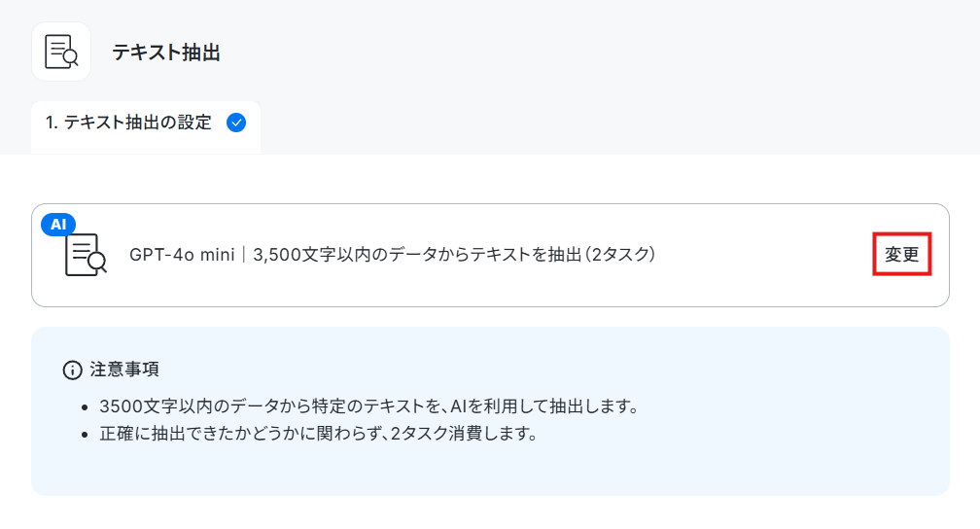
Task: Click the bullet point before 正確に抽出できたか
Action: pos(85,435)
